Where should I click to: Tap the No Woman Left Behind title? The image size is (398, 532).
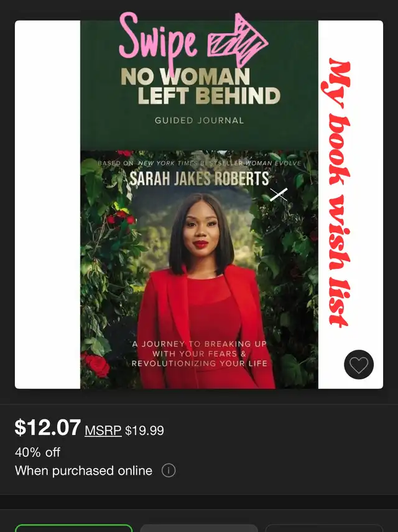coord(200,86)
